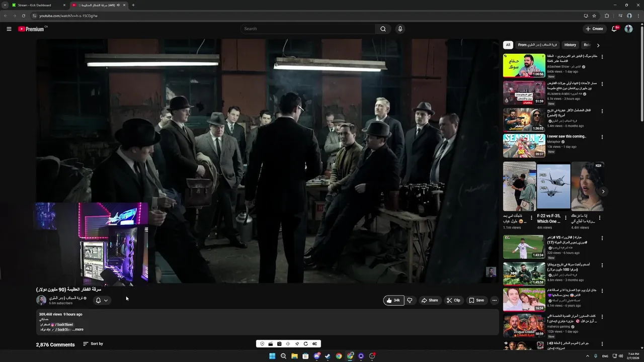The width and height of the screenshot is (644, 362).
Task: Click into the YouTube search field
Action: (307, 29)
